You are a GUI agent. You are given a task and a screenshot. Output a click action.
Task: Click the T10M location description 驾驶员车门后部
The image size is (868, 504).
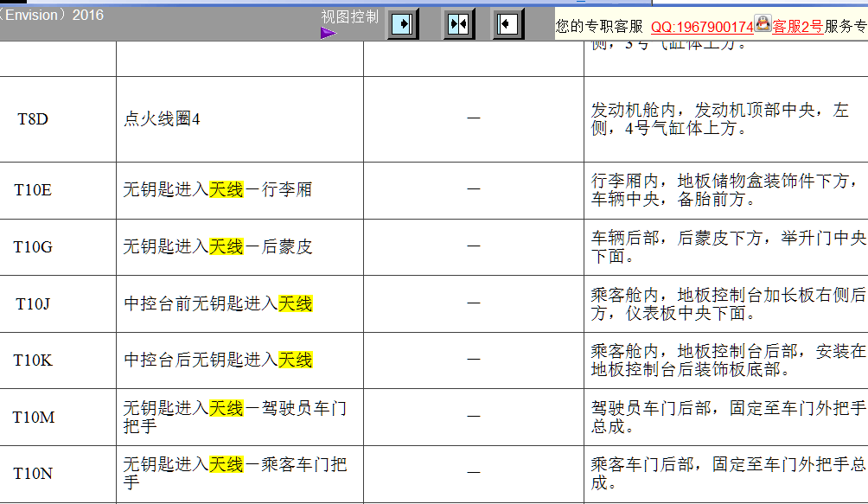[x=728, y=418]
